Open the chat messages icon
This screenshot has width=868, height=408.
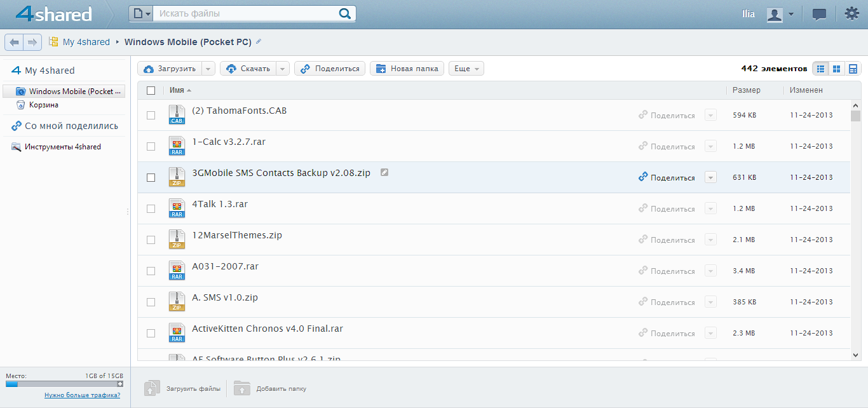[x=820, y=14]
